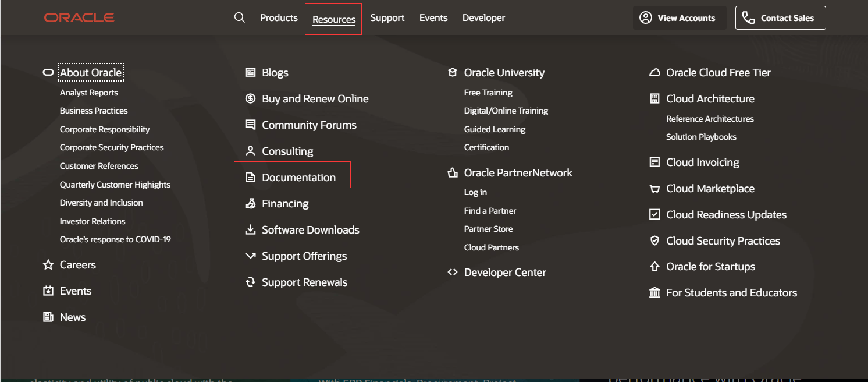The width and height of the screenshot is (868, 382).
Task: Click the search magnifier icon
Action: tap(239, 17)
